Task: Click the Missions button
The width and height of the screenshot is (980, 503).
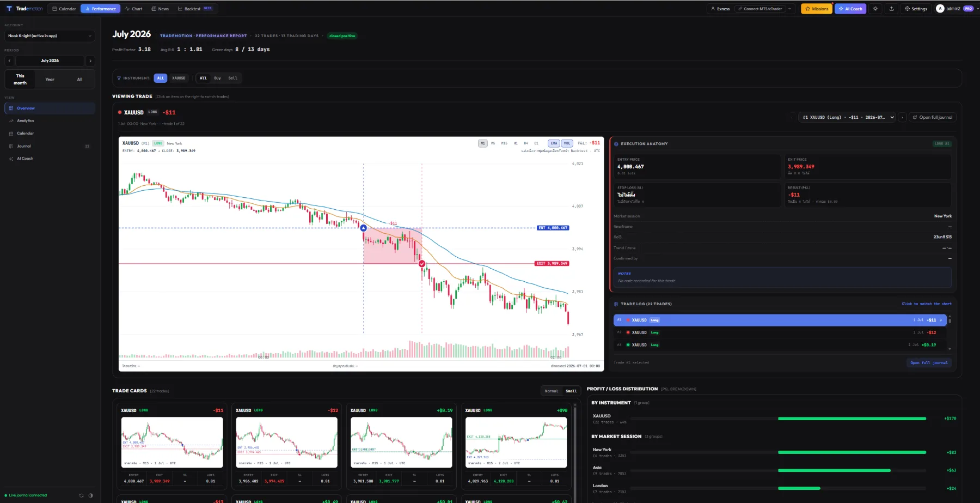Action: (817, 9)
